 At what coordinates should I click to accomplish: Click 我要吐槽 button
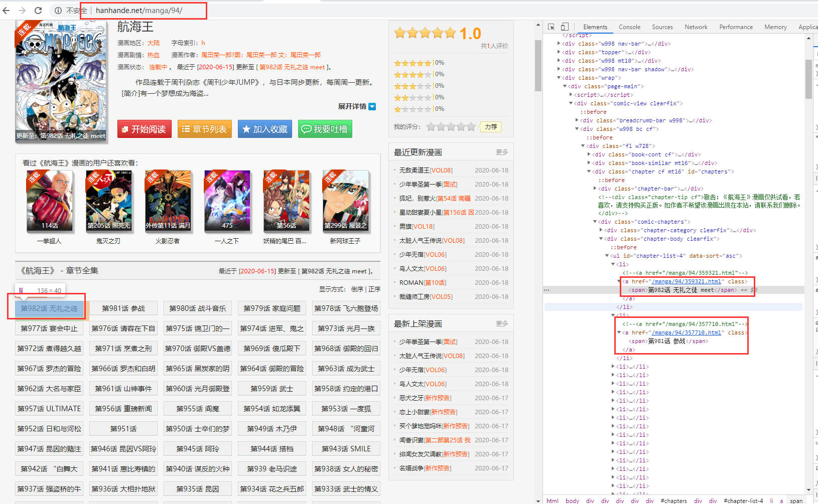coord(325,129)
